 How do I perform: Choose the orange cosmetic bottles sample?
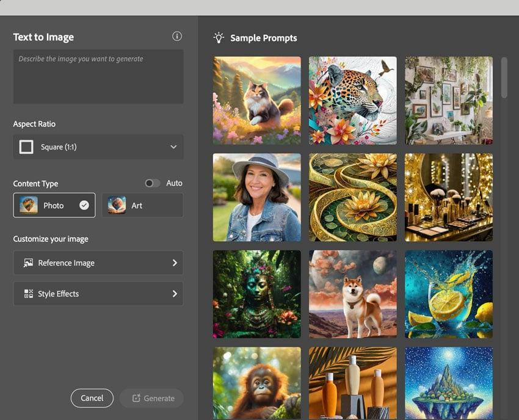353,383
